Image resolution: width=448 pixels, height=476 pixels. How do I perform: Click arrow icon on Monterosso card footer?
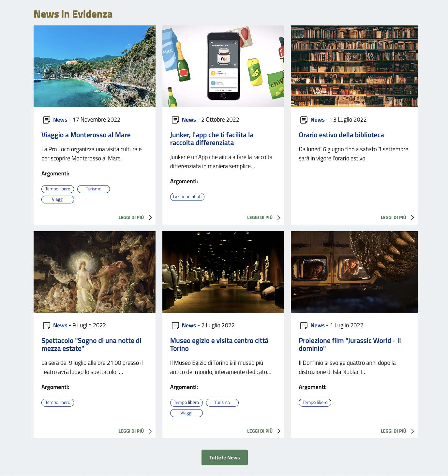(x=150, y=218)
